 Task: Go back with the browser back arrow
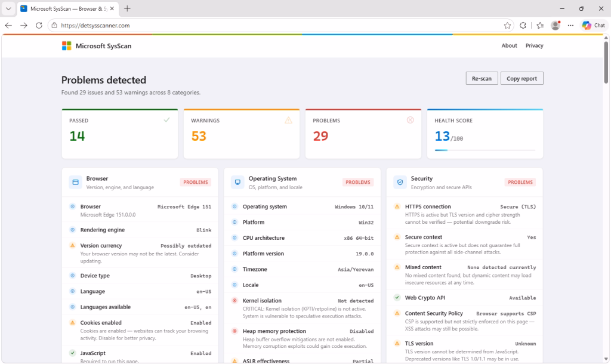(8, 25)
